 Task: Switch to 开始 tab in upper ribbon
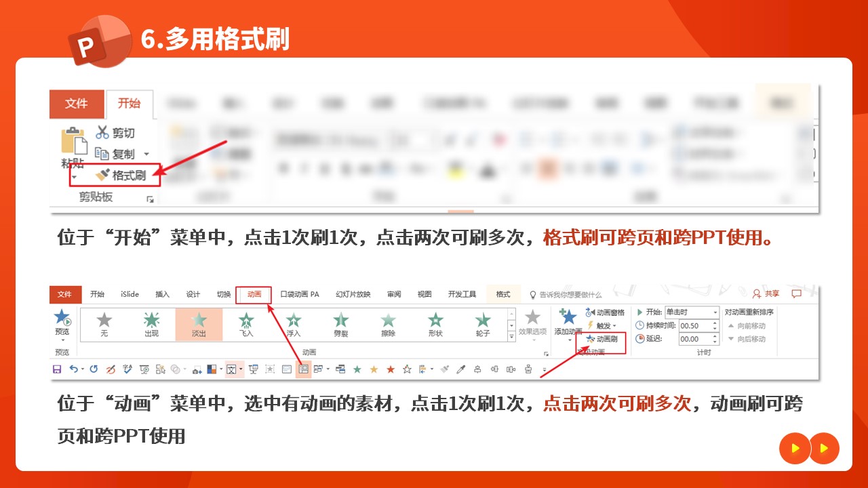tap(129, 104)
